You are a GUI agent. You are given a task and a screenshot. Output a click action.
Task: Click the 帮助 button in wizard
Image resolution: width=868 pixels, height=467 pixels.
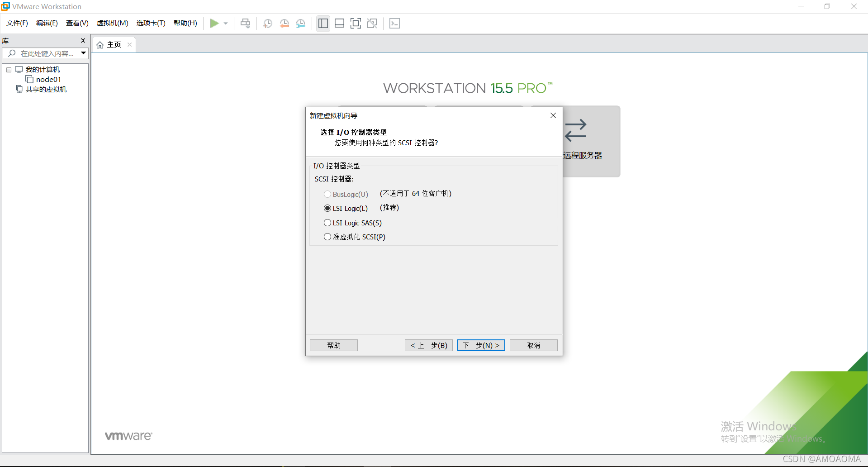click(334, 345)
